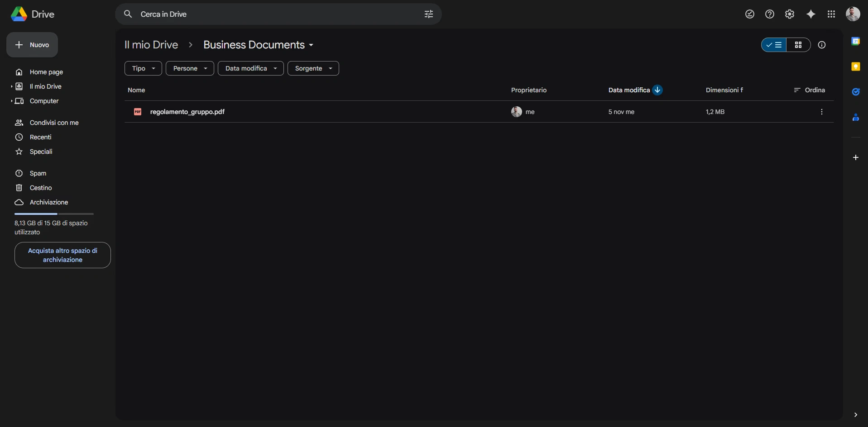Open advanced search options in the search bar

tap(428, 14)
